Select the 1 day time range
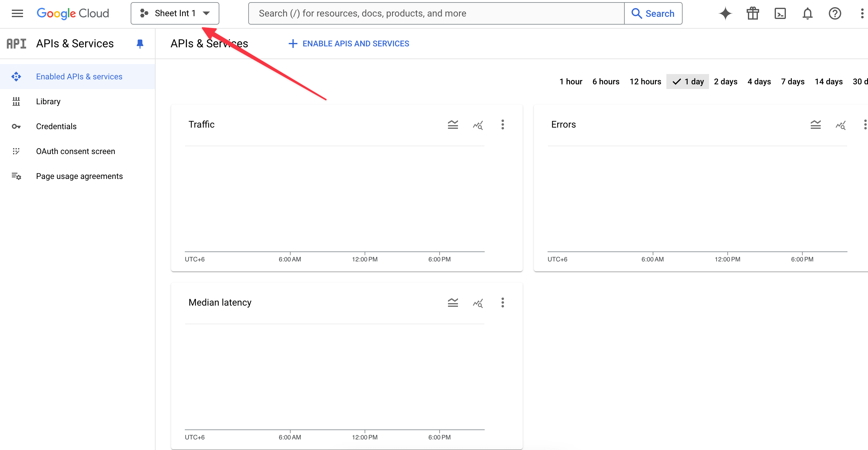This screenshot has width=868, height=450. tap(687, 82)
